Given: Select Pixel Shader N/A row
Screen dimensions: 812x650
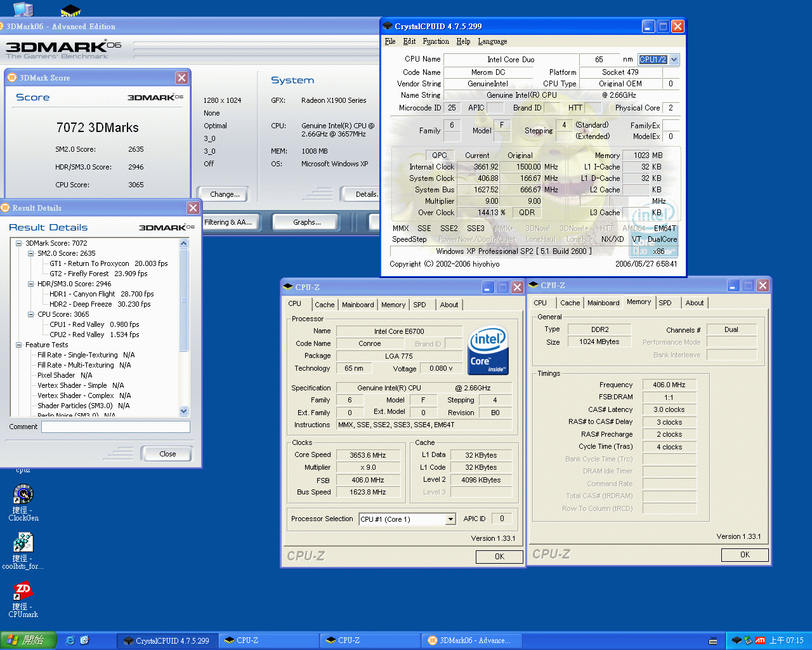Looking at the screenshot, I should click(65, 375).
